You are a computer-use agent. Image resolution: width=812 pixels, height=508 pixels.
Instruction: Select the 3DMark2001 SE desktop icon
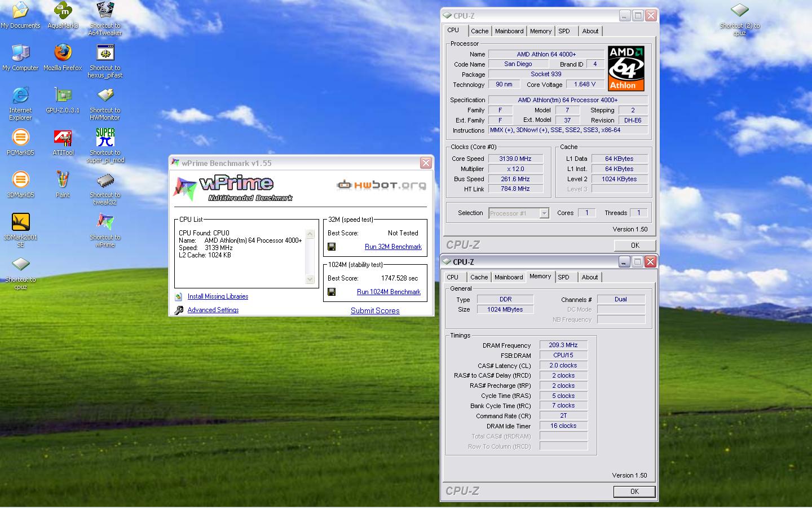point(20,222)
